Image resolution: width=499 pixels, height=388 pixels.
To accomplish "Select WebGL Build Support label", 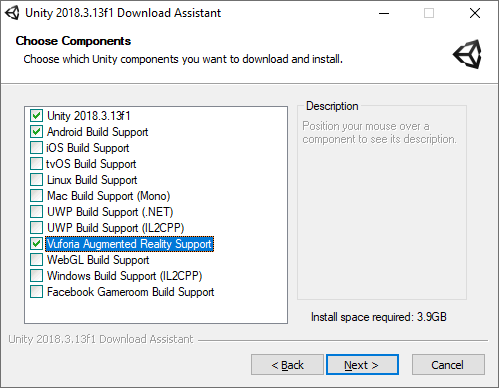I will tap(98, 260).
